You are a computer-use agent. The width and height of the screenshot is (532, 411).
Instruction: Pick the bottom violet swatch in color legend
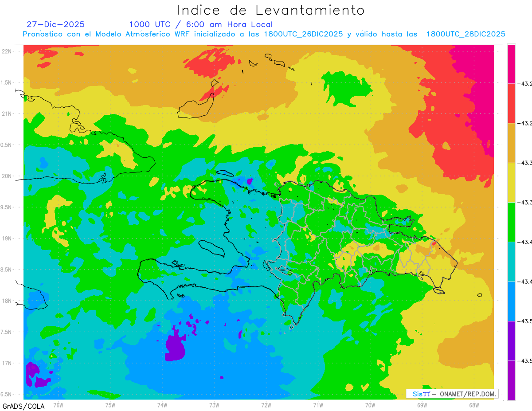pyautogui.click(x=511, y=380)
